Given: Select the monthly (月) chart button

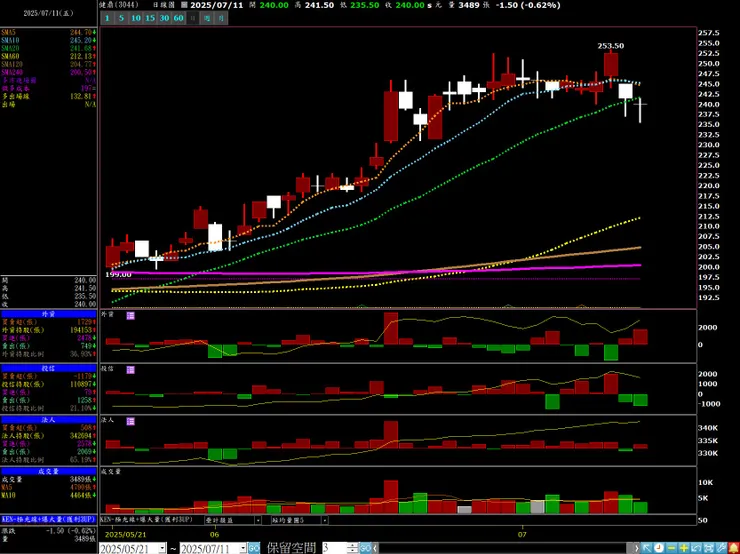Looking at the screenshot, I should [x=221, y=18].
